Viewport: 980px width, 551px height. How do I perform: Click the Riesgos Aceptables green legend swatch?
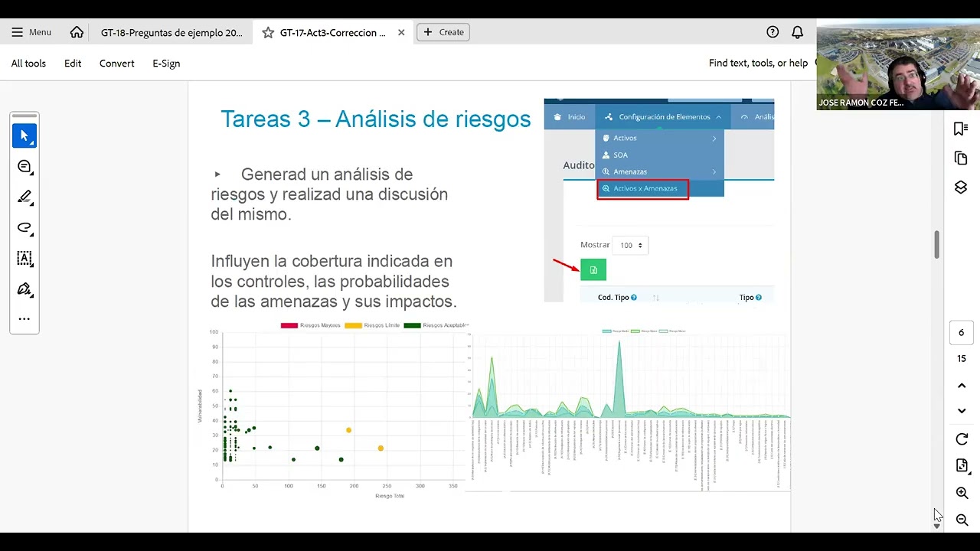click(412, 326)
